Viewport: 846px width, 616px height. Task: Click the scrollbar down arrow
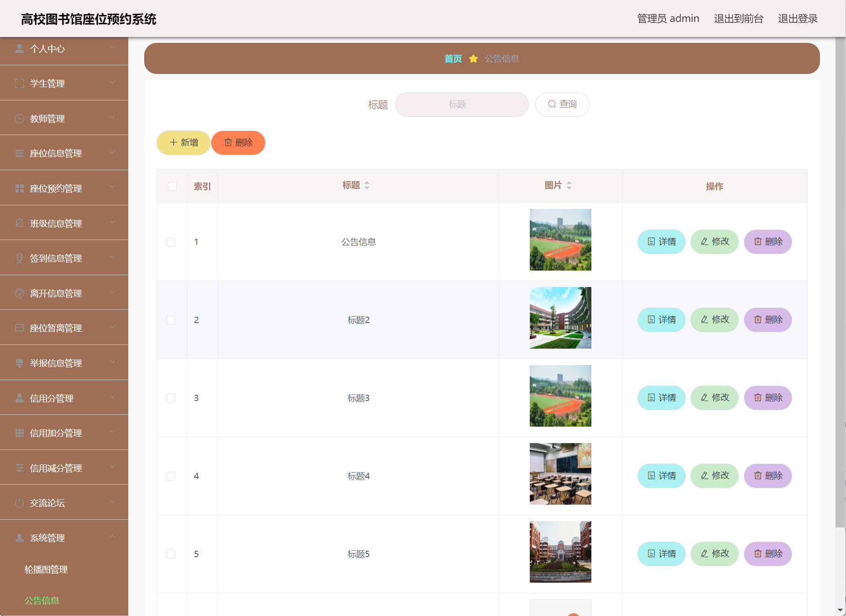(840, 610)
